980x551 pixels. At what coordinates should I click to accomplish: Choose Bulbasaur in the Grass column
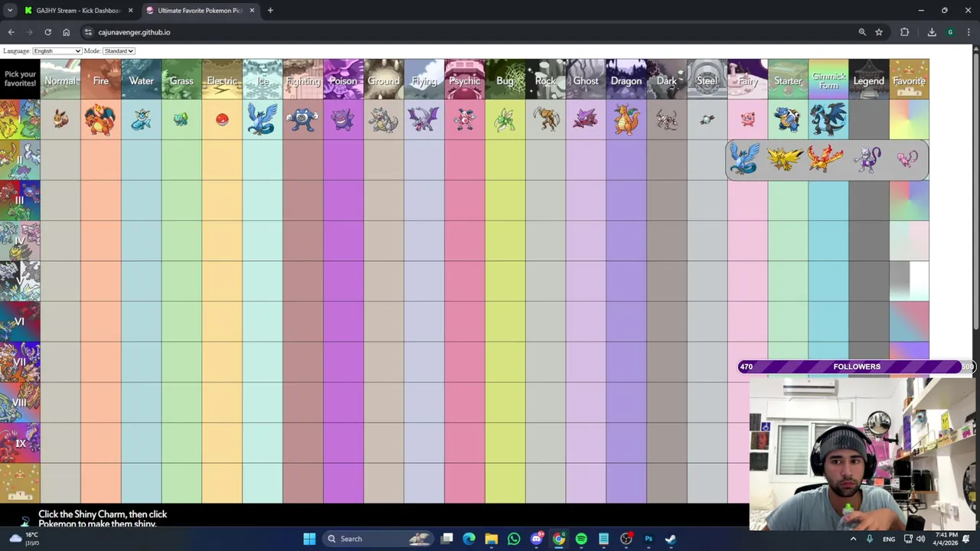coord(181,119)
